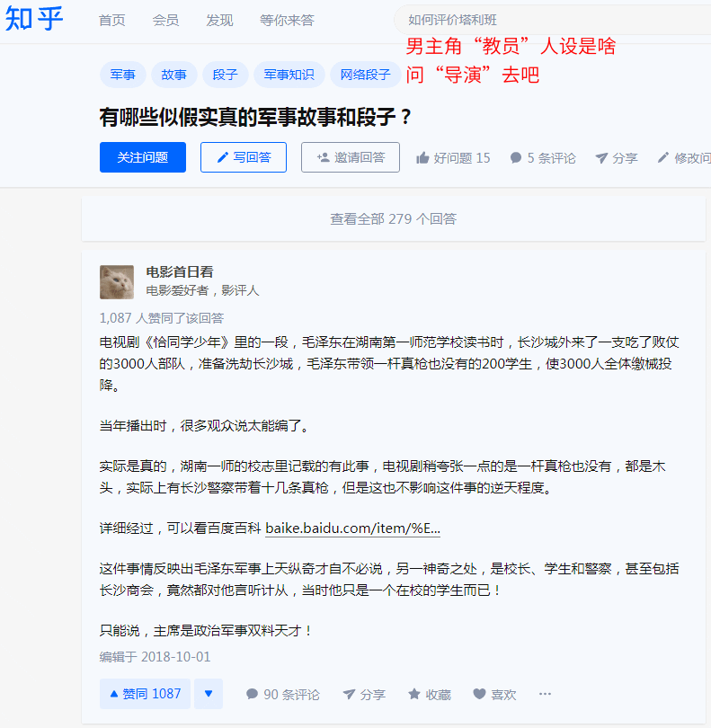
Task: Click the 知乎 logo
Action: coord(34,19)
